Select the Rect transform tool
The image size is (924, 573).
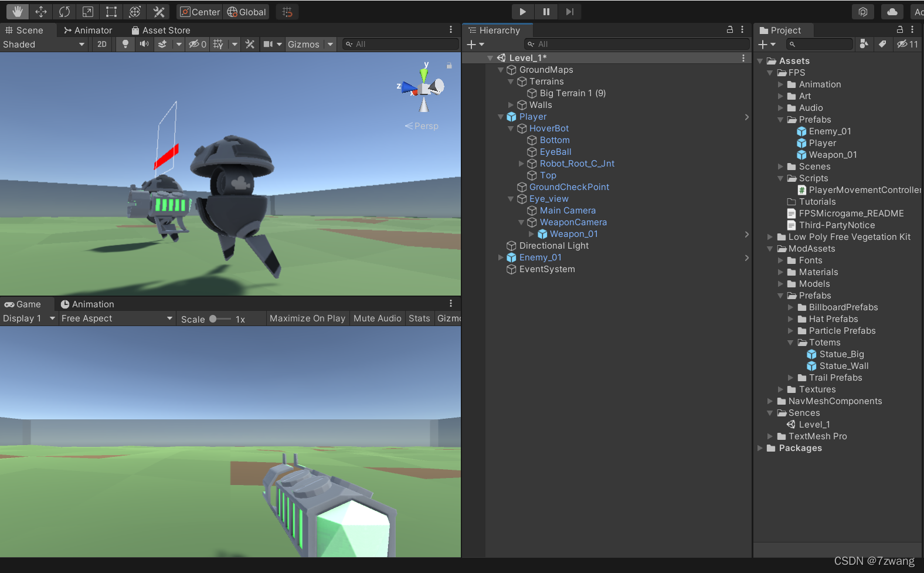[111, 12]
